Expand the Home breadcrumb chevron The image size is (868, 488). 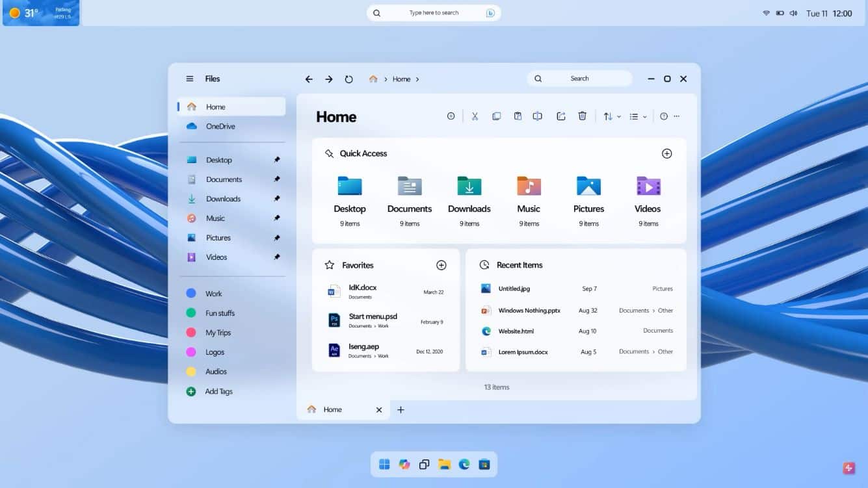418,79
